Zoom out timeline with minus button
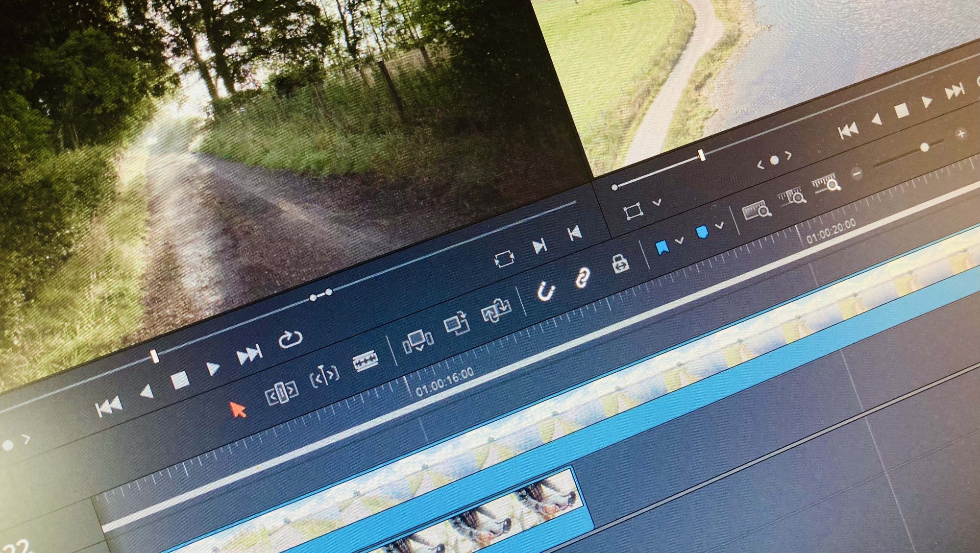The height and width of the screenshot is (553, 980). (857, 173)
